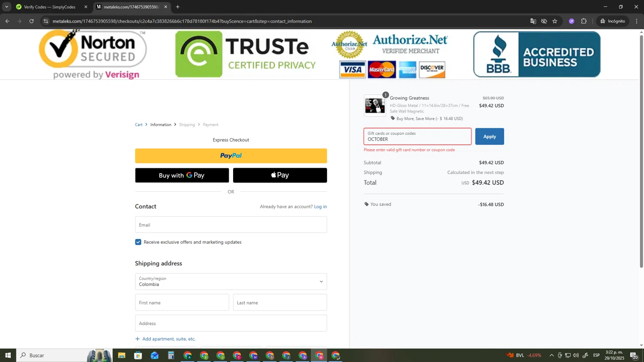Open the site information icon in address bar

(46, 21)
